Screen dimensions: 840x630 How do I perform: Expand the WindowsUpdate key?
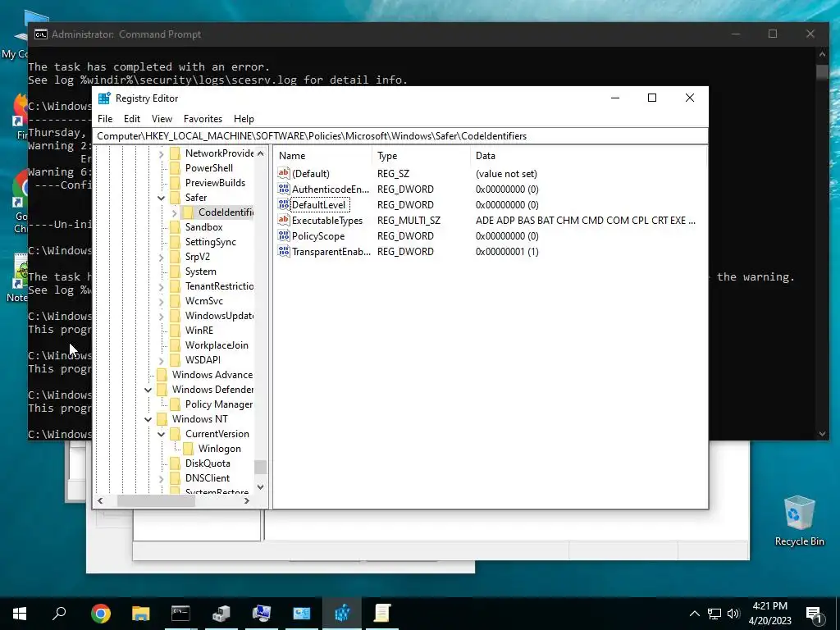pyautogui.click(x=162, y=317)
